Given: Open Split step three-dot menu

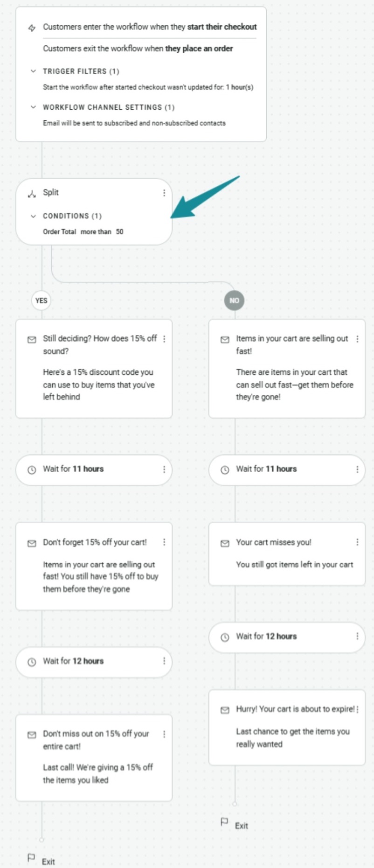Looking at the screenshot, I should pyautogui.click(x=164, y=193).
